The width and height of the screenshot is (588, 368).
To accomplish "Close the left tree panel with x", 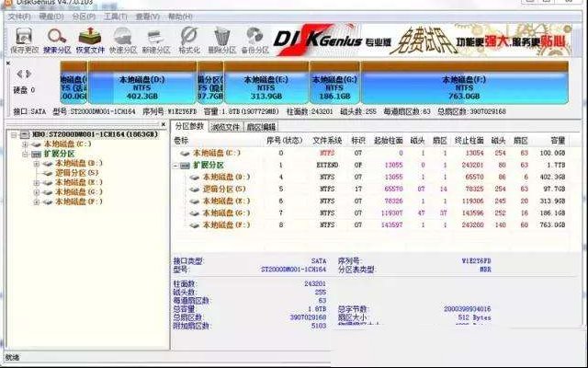I will pyautogui.click(x=164, y=124).
